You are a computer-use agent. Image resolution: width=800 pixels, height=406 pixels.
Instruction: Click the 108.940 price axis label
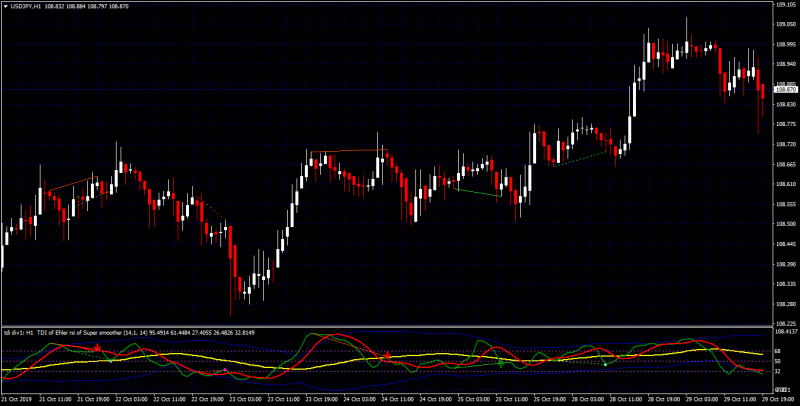(x=786, y=64)
